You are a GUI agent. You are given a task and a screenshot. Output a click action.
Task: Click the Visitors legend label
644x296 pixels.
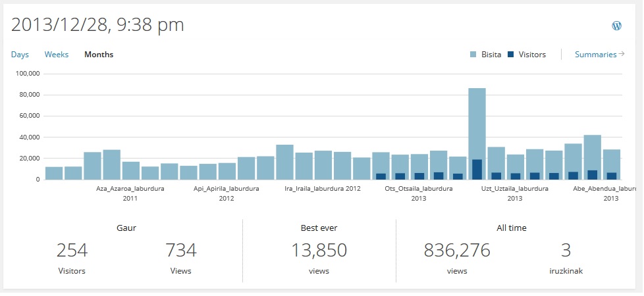[532, 55]
